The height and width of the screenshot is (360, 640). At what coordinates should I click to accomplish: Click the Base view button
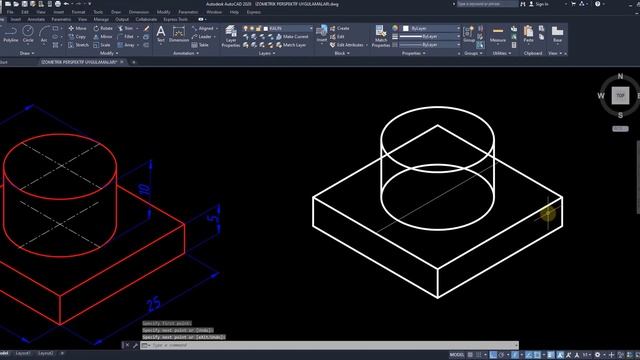(557, 34)
